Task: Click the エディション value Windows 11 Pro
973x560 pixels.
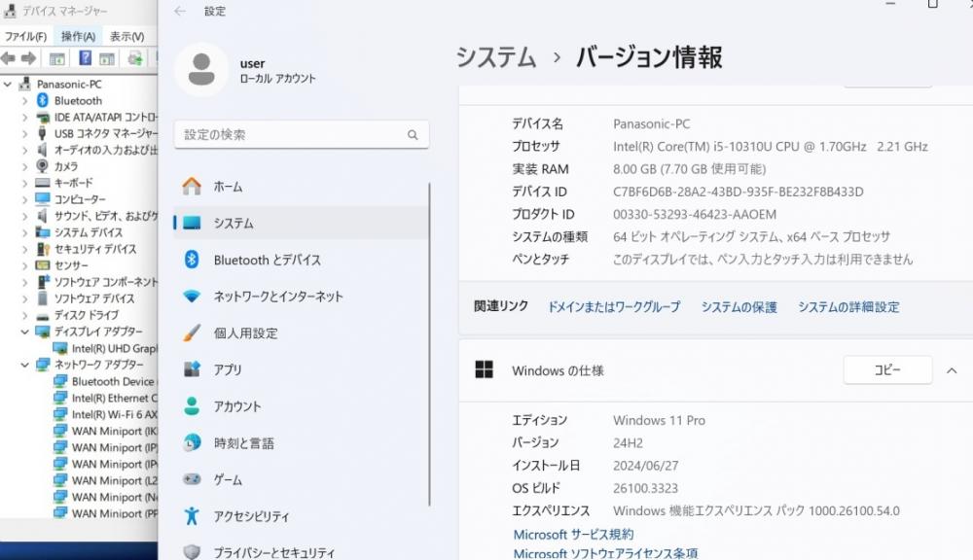Action: [x=659, y=420]
